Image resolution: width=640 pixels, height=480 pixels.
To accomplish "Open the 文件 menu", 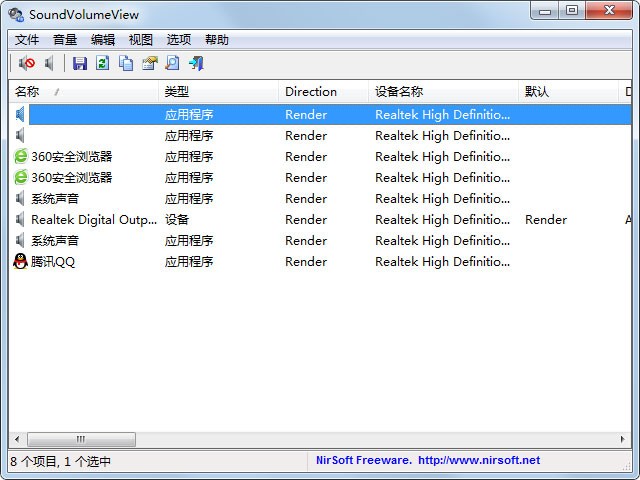I will [27, 40].
